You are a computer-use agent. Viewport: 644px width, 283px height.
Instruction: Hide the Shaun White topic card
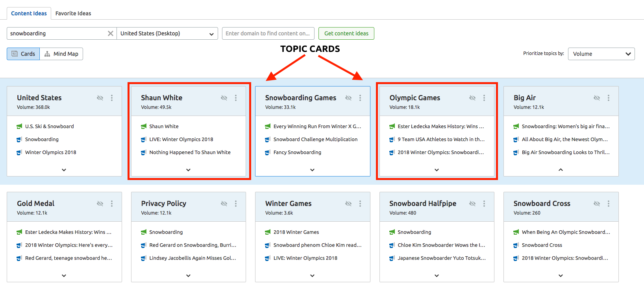click(x=224, y=98)
